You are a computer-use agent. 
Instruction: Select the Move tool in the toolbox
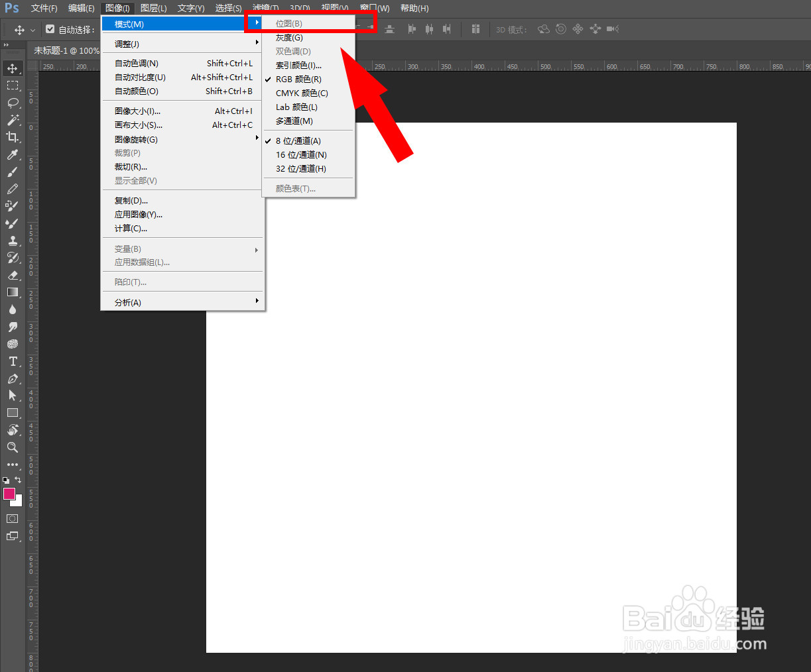pos(13,68)
